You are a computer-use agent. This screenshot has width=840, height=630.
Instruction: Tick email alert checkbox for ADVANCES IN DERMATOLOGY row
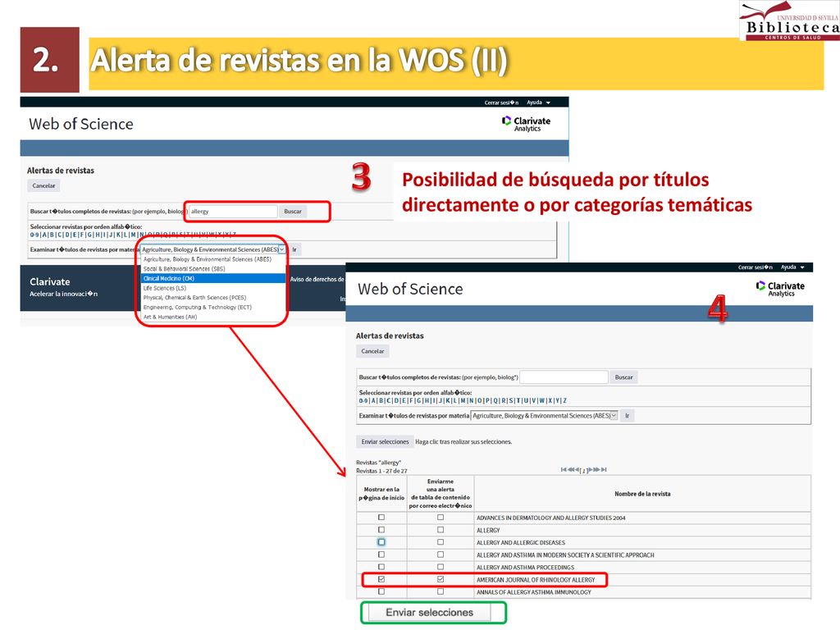(441, 518)
